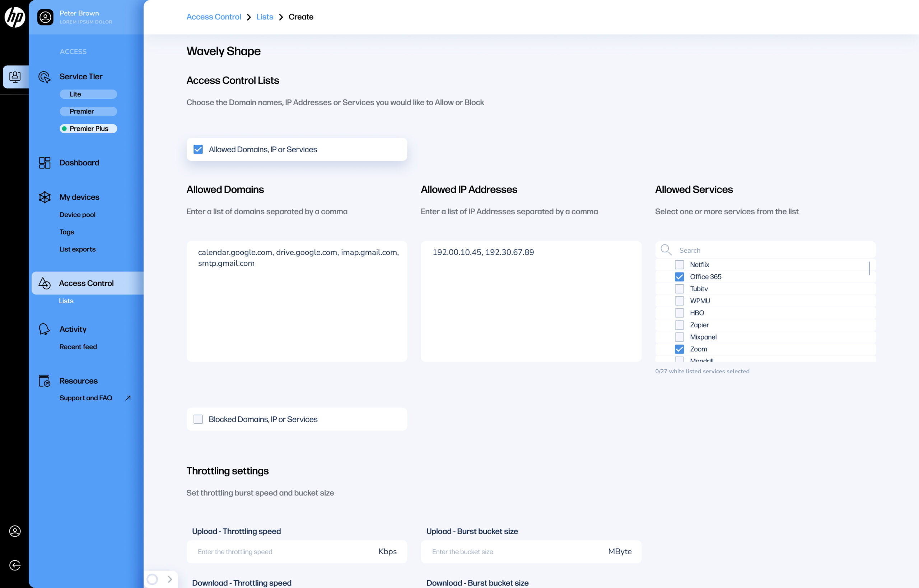919x588 pixels.
Task: Open the Service Tier icon
Action: [x=44, y=77]
